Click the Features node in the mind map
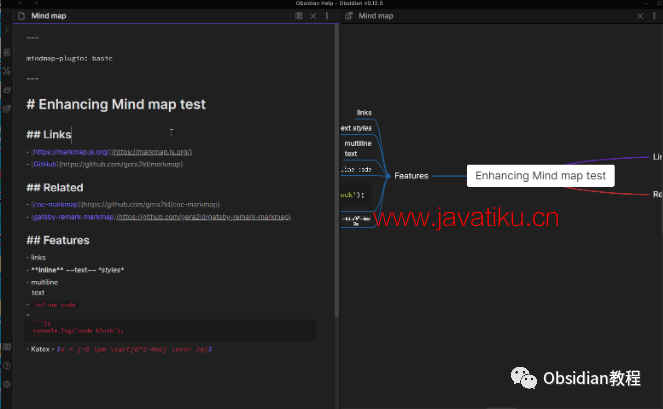The height and width of the screenshot is (409, 663). click(411, 176)
